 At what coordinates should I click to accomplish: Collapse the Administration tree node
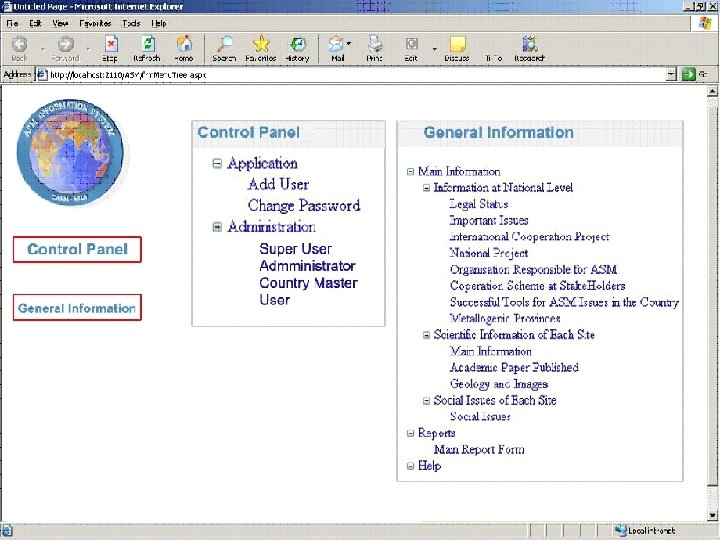pyautogui.click(x=217, y=227)
